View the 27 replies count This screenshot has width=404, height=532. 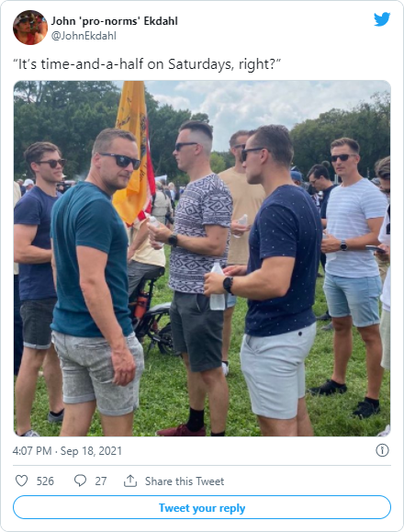101,481
